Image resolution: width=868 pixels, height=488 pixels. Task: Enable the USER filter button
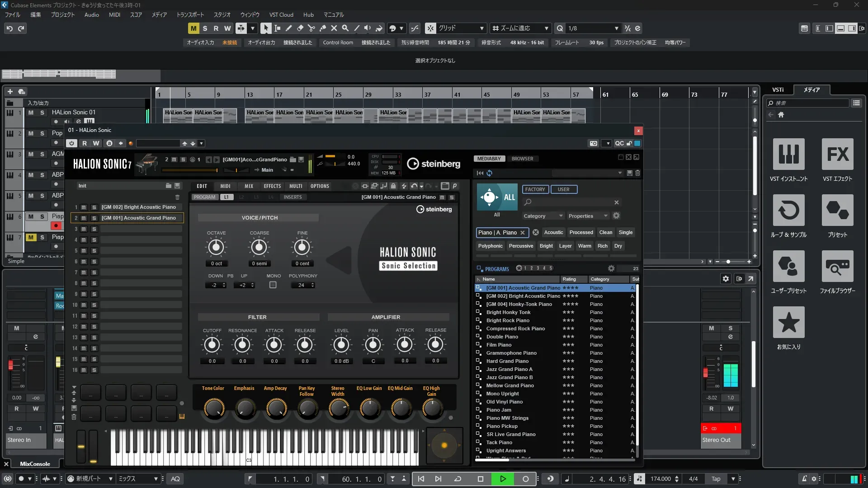coord(563,189)
